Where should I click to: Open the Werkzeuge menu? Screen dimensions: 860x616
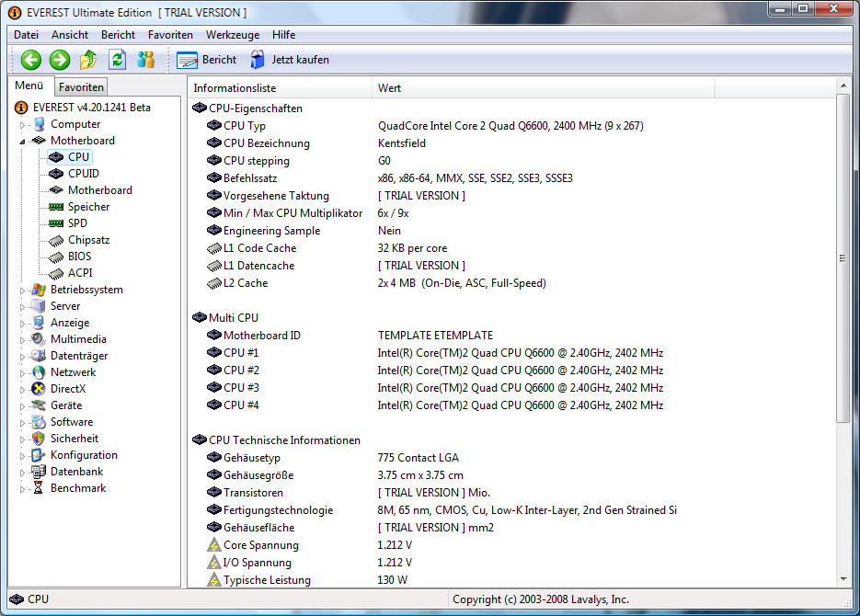[233, 35]
